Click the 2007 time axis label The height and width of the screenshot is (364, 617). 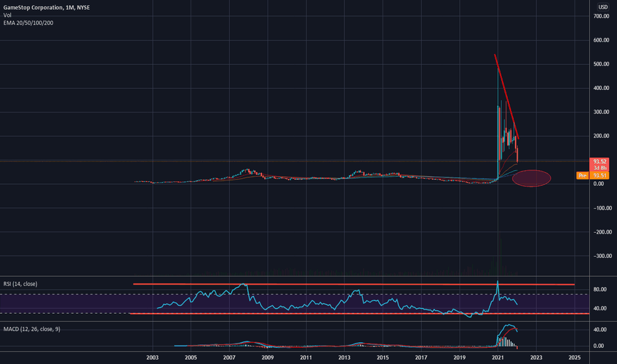tap(229, 357)
